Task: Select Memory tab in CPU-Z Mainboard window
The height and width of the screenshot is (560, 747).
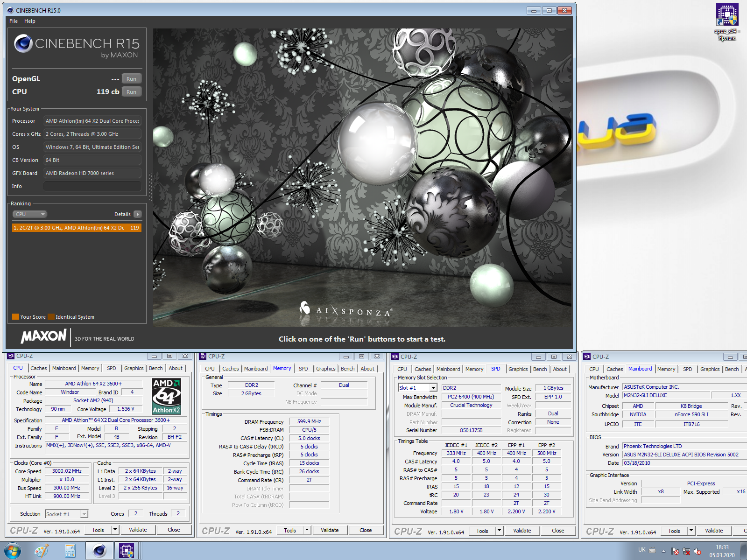Action: click(666, 369)
